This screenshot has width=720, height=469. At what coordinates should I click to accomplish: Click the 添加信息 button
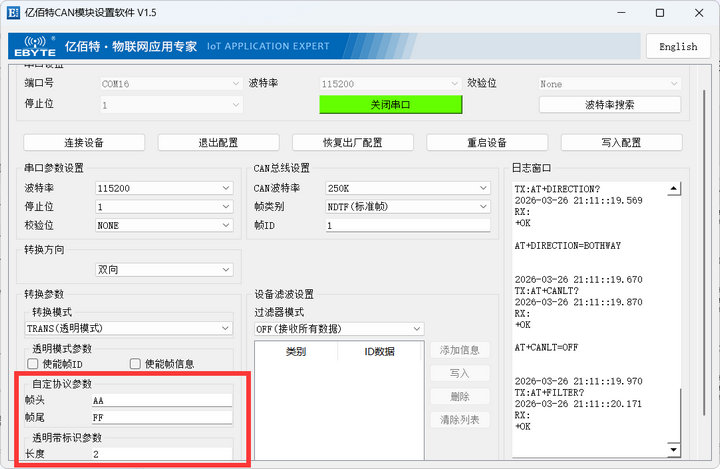coord(460,350)
